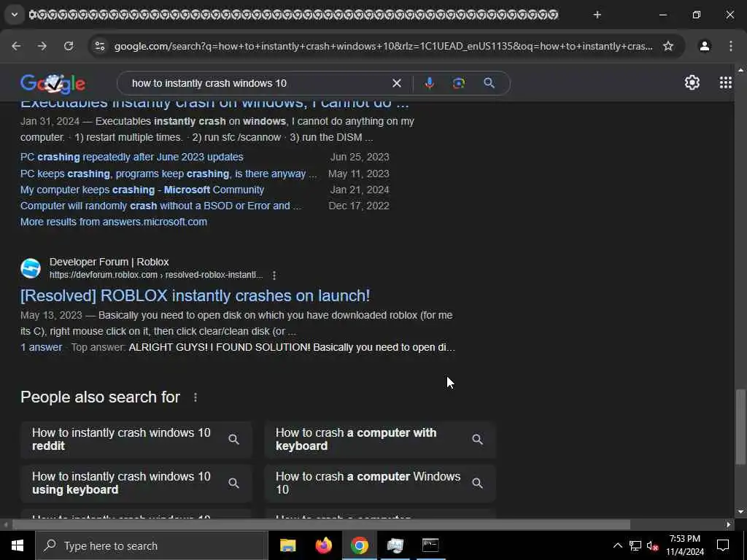Open the Google apps grid
747x560 pixels.
pyautogui.click(x=725, y=83)
